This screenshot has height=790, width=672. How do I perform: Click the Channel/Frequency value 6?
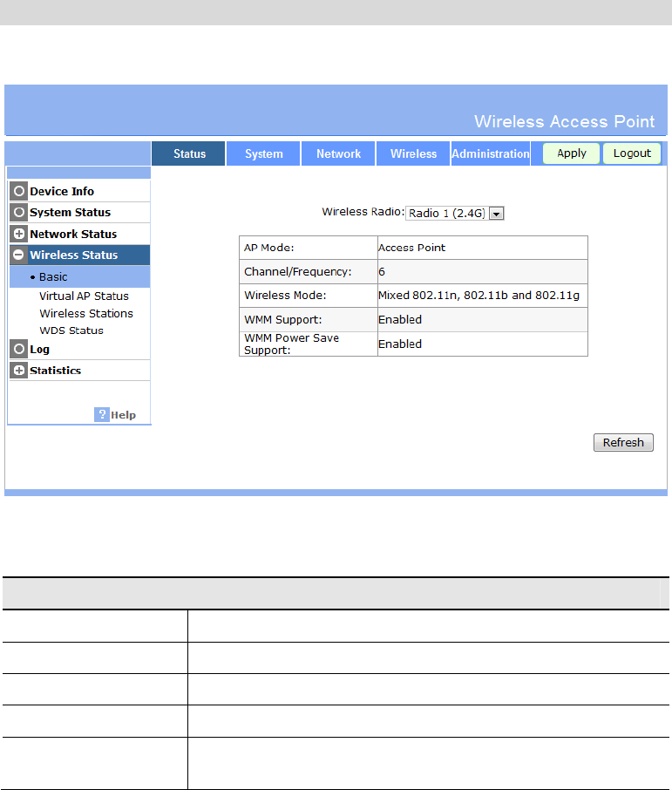(x=382, y=272)
